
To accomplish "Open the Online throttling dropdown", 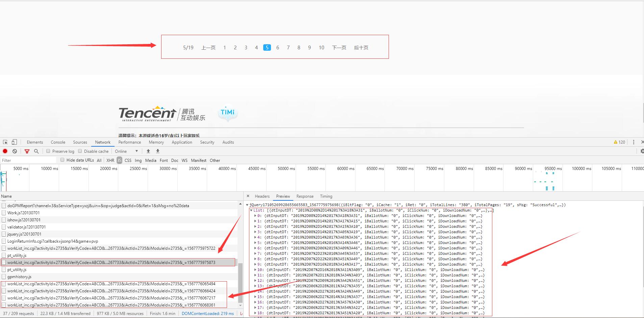I will tap(126, 151).
